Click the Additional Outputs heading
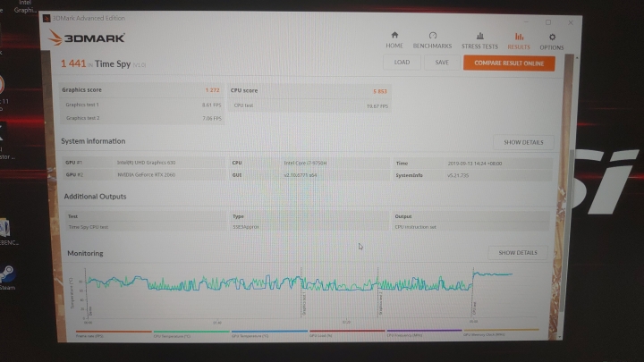 click(x=95, y=197)
